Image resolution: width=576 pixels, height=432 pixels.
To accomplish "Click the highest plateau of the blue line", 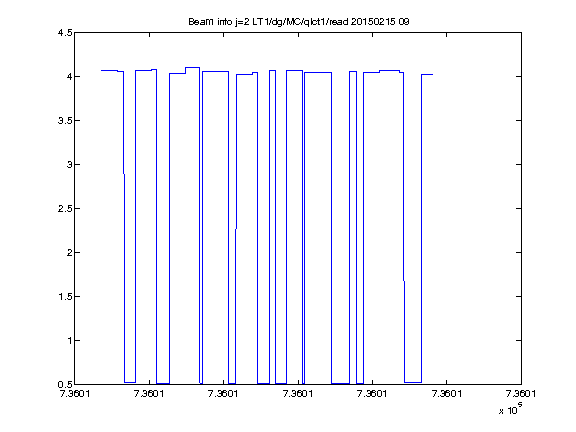I will tap(192, 68).
